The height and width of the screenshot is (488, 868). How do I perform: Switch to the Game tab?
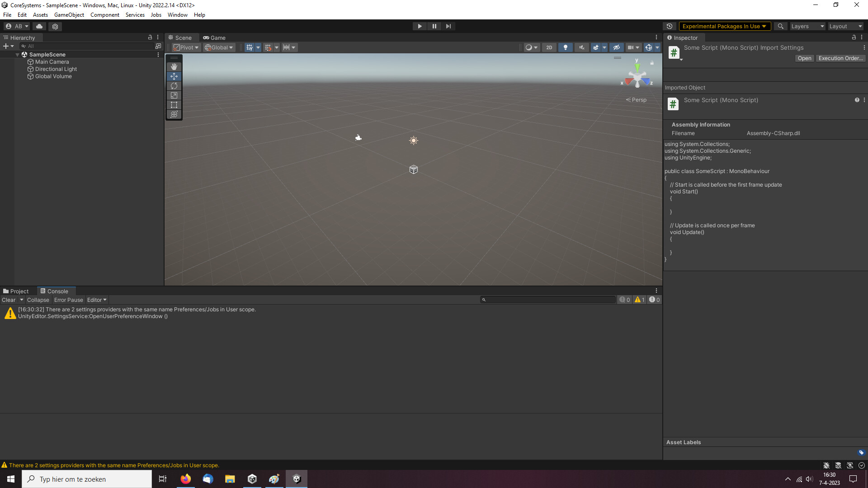click(214, 38)
